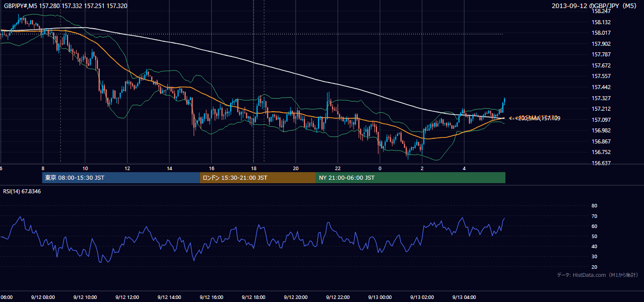The image size is (644, 302).
Task: Click price axis value 158.132
Action: (x=602, y=22)
